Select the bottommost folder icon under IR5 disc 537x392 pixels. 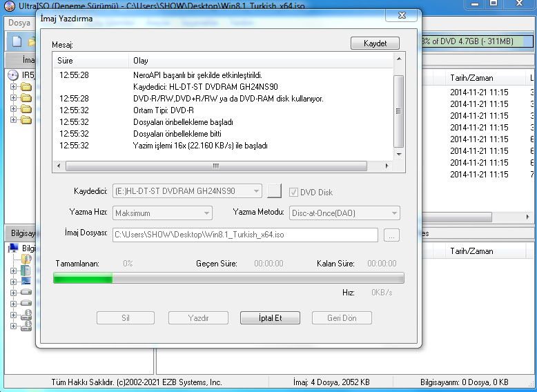pyautogui.click(x=26, y=120)
